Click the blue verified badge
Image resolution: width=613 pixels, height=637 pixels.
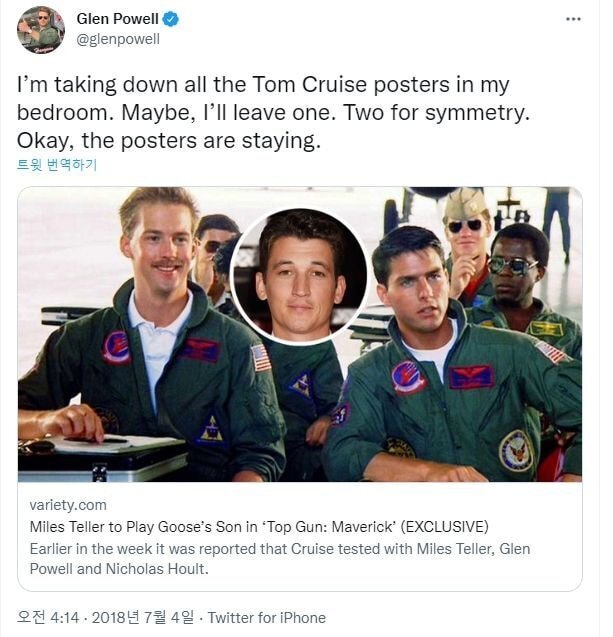172,19
